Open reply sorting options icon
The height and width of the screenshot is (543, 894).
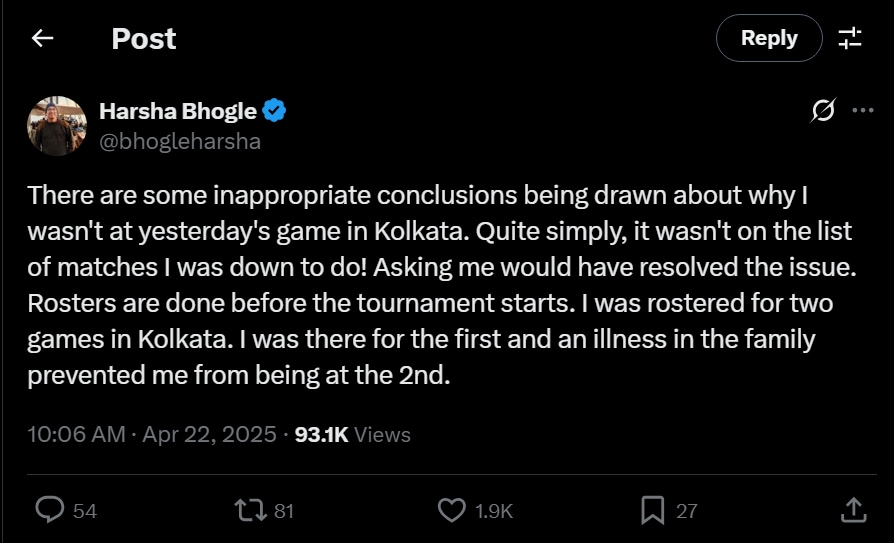pyautogui.click(x=850, y=39)
